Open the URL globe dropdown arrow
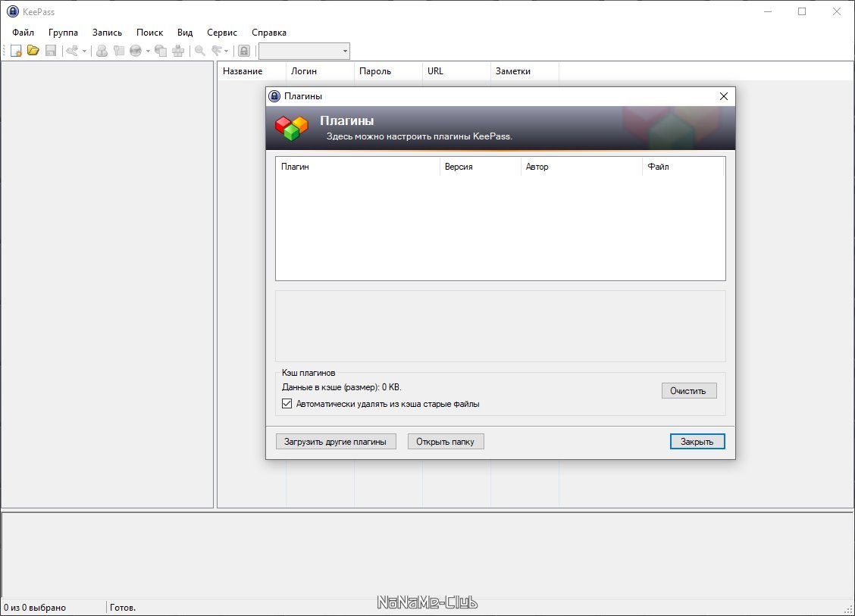This screenshot has width=855, height=616. coord(148,52)
